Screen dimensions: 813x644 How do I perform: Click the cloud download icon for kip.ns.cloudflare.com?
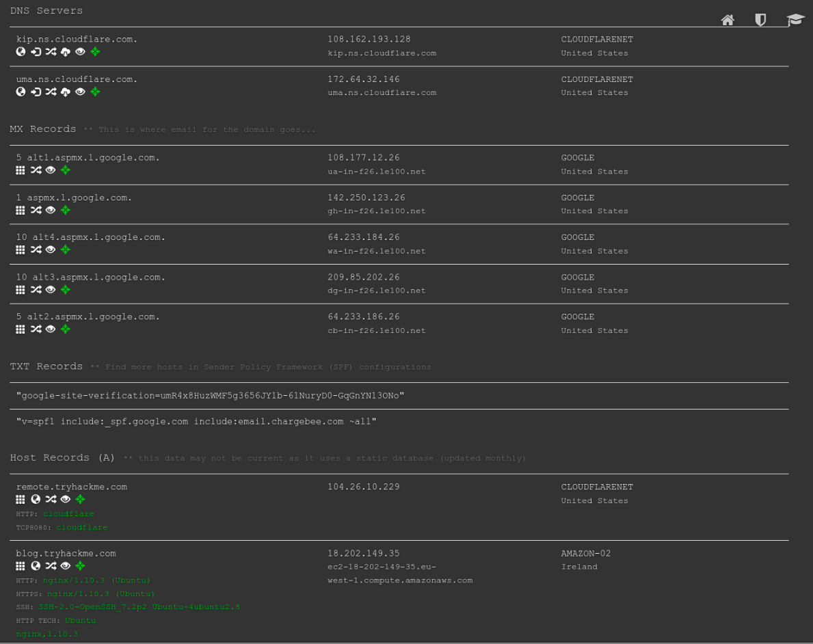coord(65,51)
